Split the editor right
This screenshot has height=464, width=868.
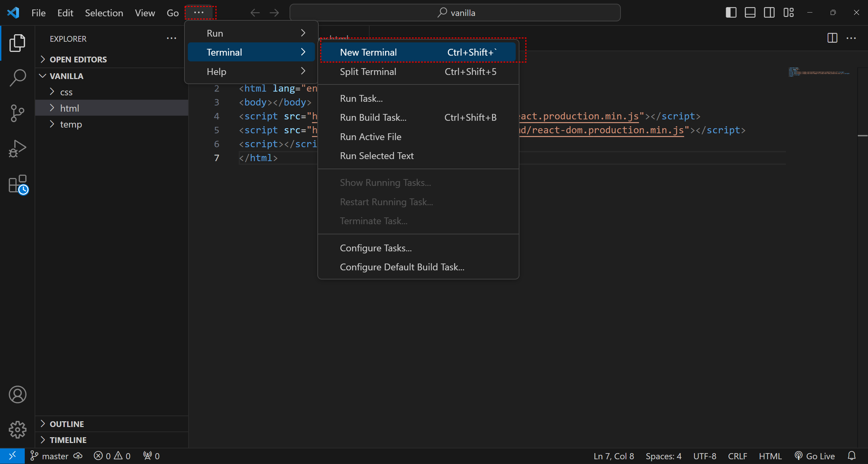click(x=832, y=38)
